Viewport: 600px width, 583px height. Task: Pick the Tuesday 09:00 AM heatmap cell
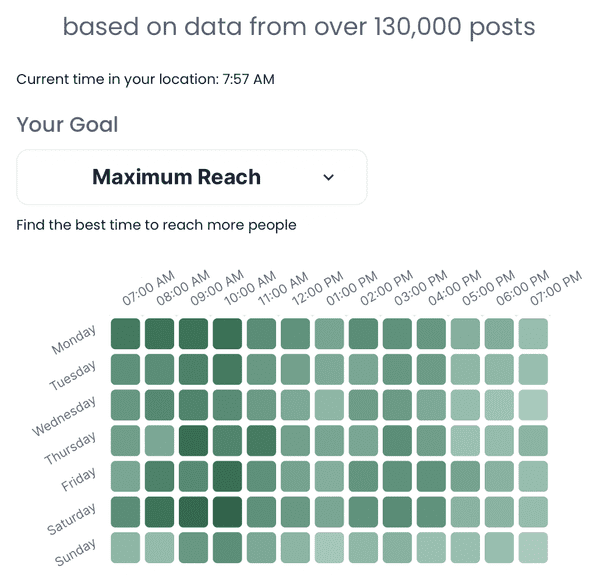click(193, 369)
